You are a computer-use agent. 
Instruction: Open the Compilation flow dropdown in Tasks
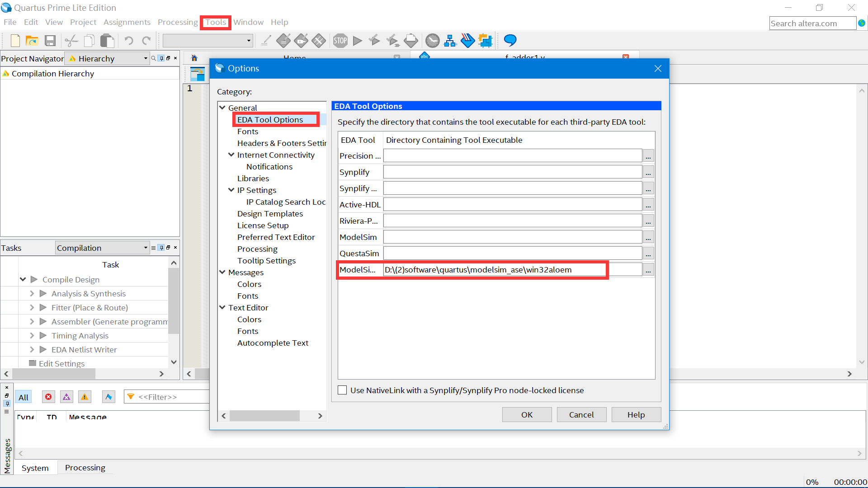click(x=146, y=247)
